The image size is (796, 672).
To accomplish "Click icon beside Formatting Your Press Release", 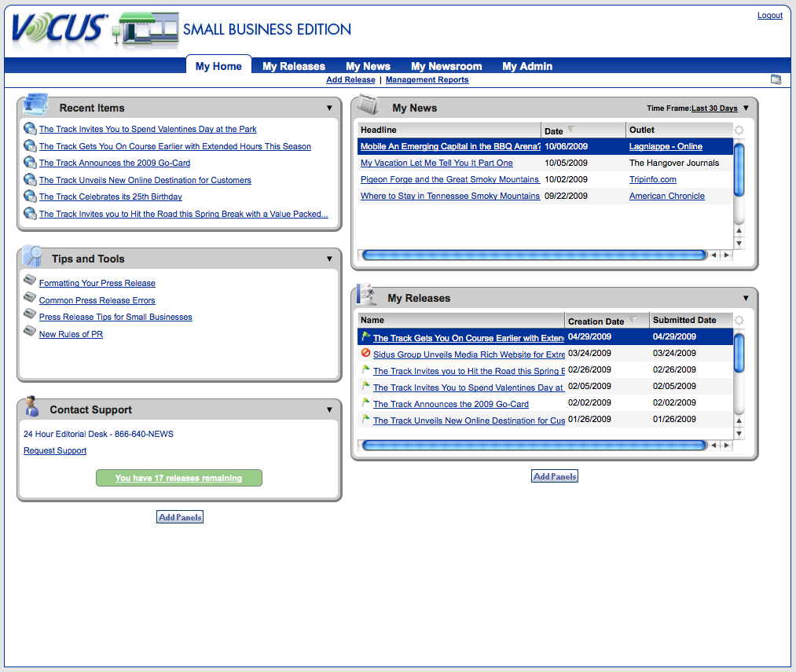I will 30,280.
